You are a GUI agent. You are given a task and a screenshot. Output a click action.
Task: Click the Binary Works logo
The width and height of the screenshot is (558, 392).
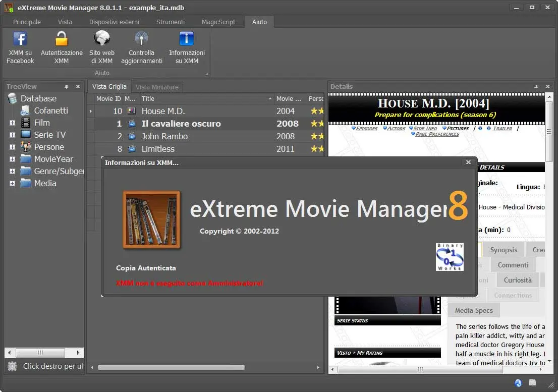[x=450, y=257]
